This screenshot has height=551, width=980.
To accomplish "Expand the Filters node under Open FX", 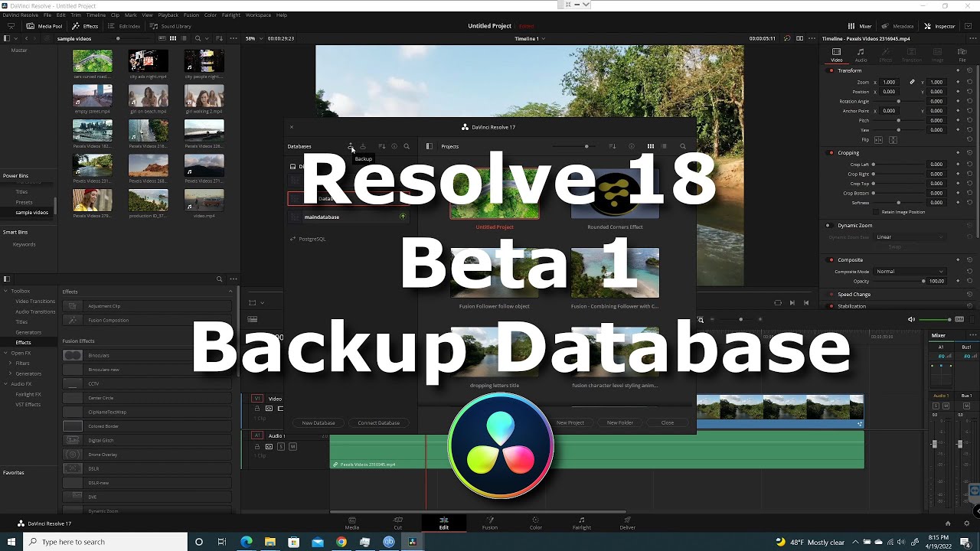I will 11,363.
